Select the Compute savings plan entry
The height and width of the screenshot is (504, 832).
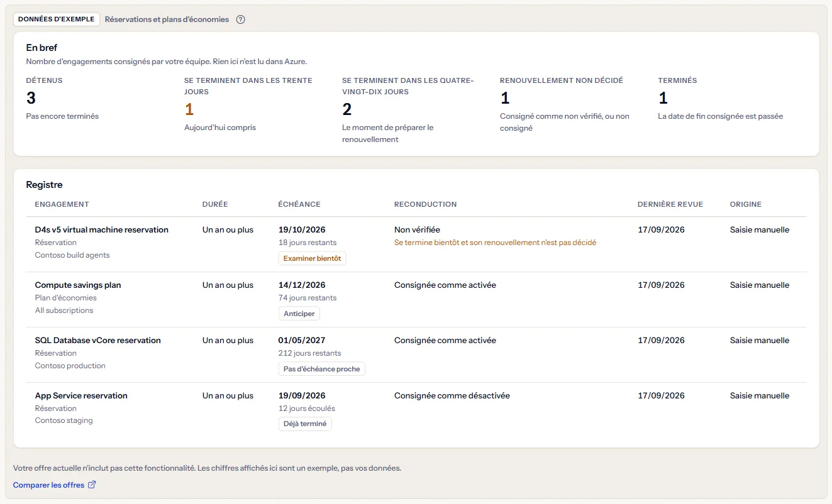click(78, 285)
